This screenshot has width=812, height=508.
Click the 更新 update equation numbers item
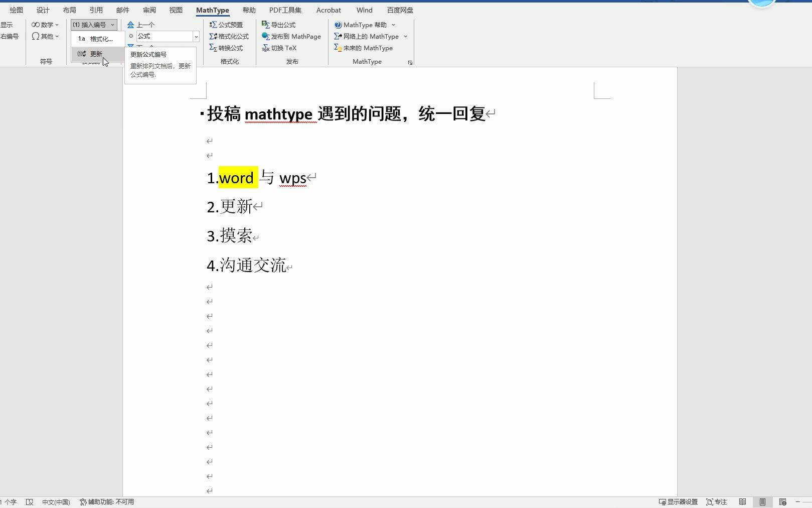tap(97, 54)
